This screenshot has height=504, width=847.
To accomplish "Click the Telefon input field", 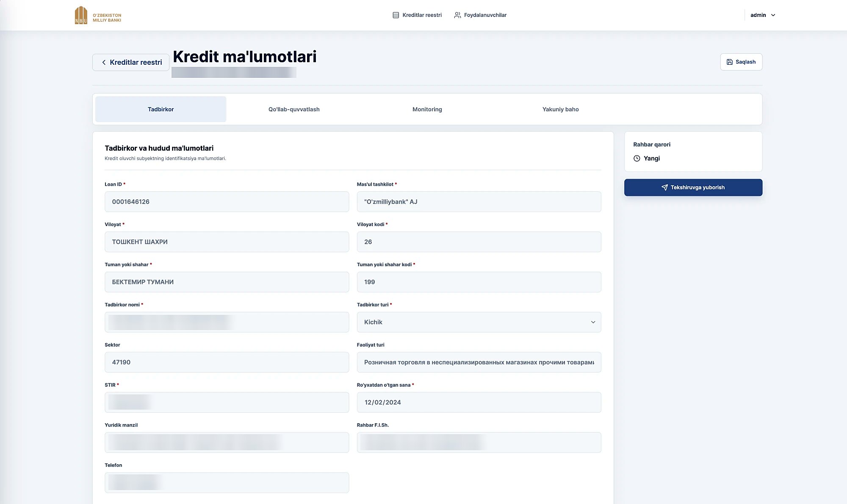I will coord(227,482).
